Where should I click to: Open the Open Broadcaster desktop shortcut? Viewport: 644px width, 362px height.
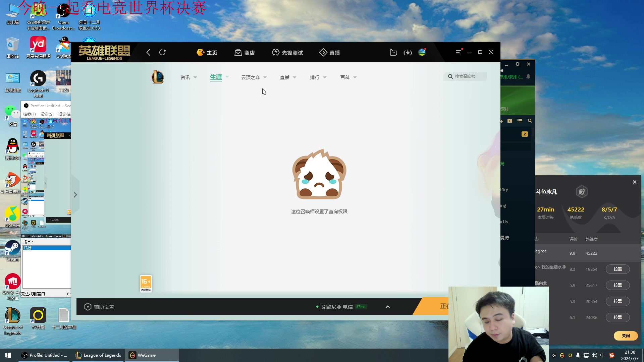tap(63, 17)
